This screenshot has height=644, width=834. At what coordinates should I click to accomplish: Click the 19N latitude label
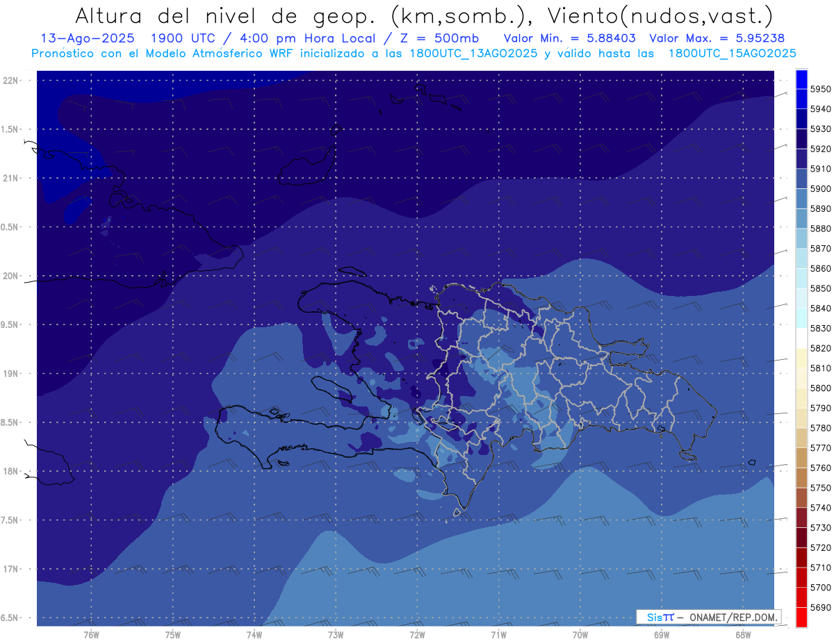[x=12, y=373]
